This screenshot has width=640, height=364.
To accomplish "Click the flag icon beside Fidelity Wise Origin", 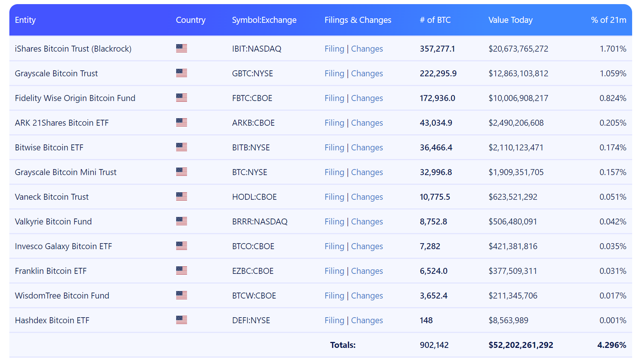I will [x=181, y=98].
